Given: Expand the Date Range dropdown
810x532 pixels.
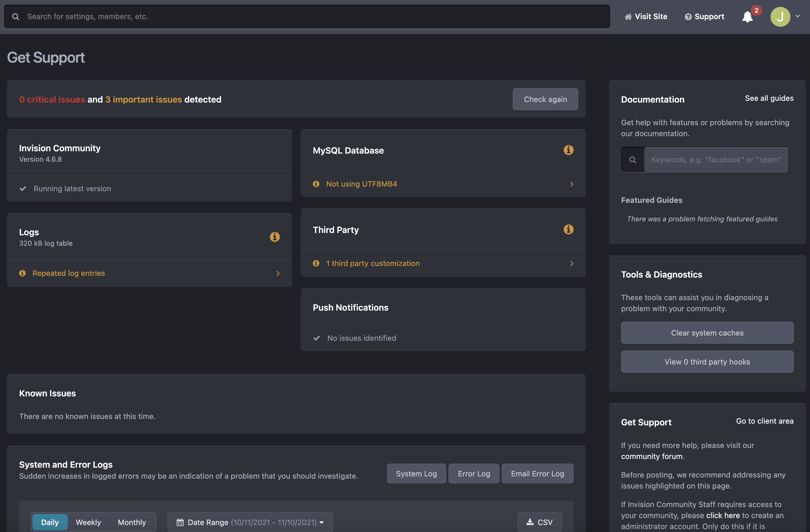Looking at the screenshot, I should [x=322, y=523].
